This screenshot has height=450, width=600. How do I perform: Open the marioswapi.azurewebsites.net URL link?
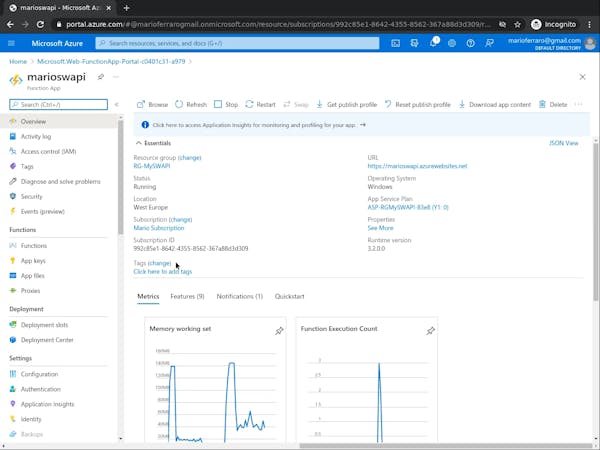417,166
